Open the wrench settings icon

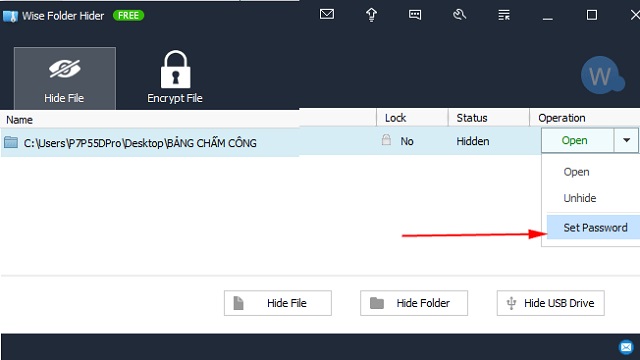coord(459,15)
